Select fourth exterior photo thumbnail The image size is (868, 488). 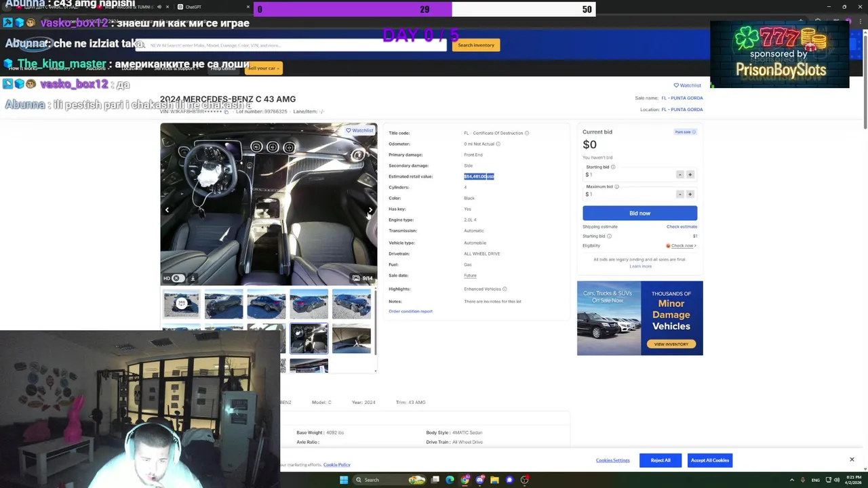(309, 304)
